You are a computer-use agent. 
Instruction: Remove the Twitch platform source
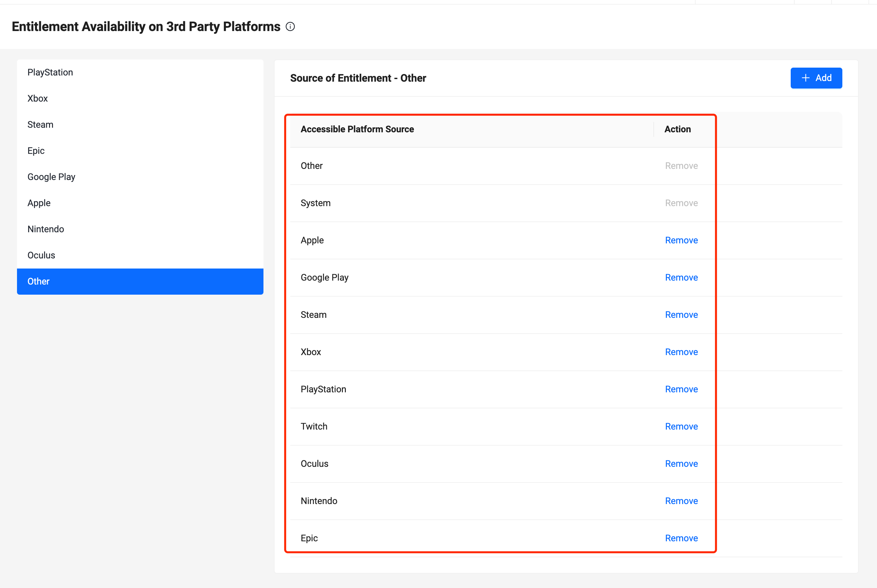point(681,426)
